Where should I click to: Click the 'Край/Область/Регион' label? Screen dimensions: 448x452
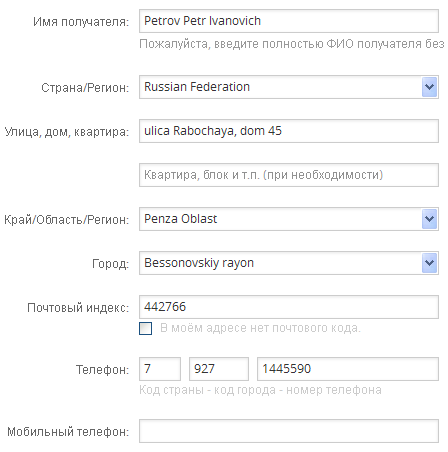pyautogui.click(x=67, y=220)
